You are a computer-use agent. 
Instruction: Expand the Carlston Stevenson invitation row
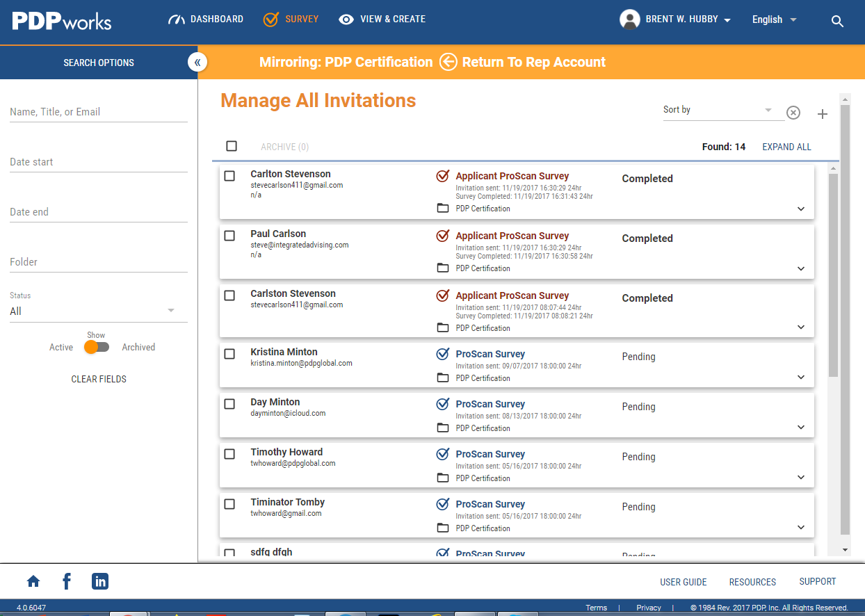[801, 327]
